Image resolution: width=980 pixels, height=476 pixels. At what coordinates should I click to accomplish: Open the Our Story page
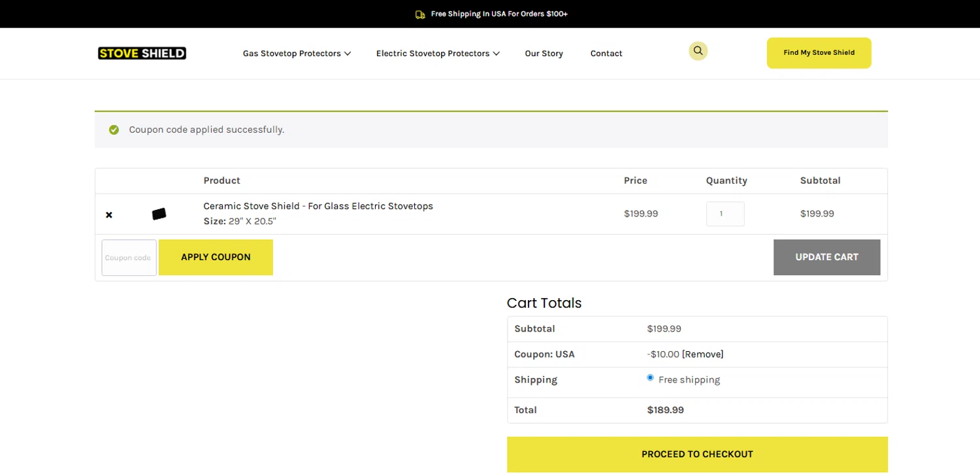point(544,54)
